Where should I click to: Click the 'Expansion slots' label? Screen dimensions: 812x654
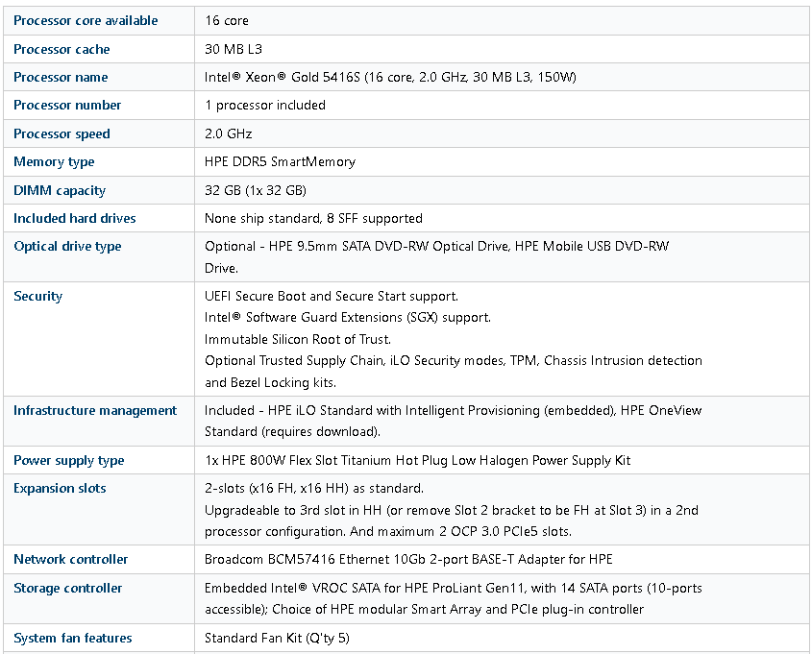[60, 489]
